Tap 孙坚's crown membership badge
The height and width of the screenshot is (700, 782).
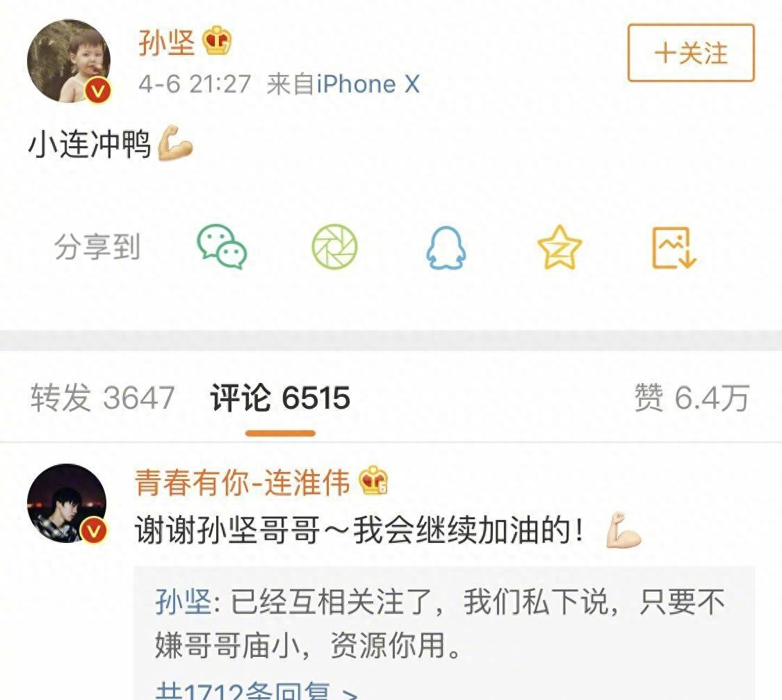tap(217, 40)
